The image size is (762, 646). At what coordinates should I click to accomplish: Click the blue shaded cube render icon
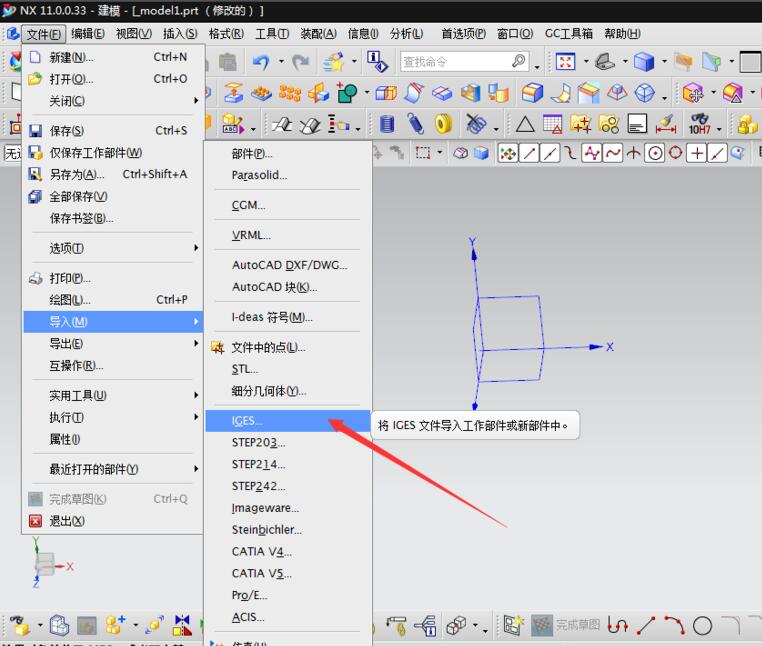pos(644,62)
